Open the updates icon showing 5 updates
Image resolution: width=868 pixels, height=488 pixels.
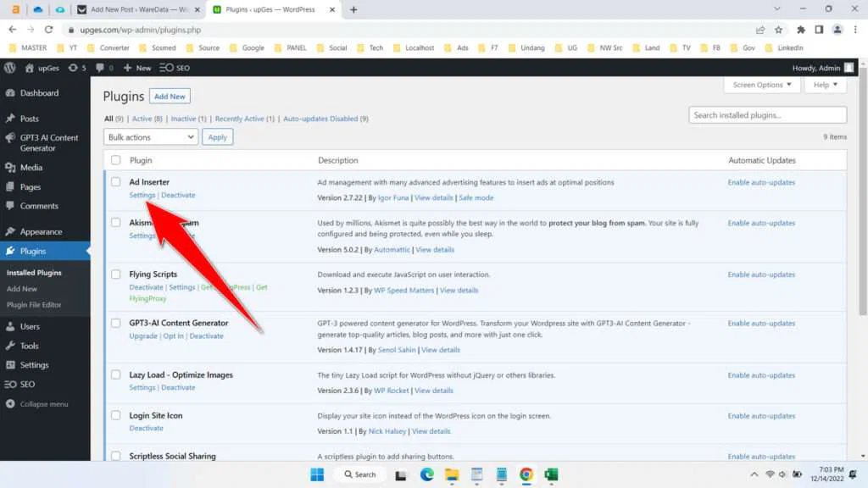(75, 68)
